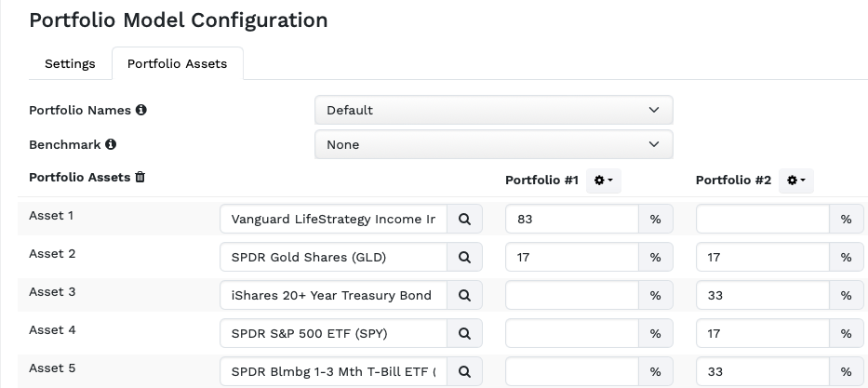The height and width of the screenshot is (388, 868).
Task: Click empty Portfolio #1 allocation for Asset 3
Action: 571,296
